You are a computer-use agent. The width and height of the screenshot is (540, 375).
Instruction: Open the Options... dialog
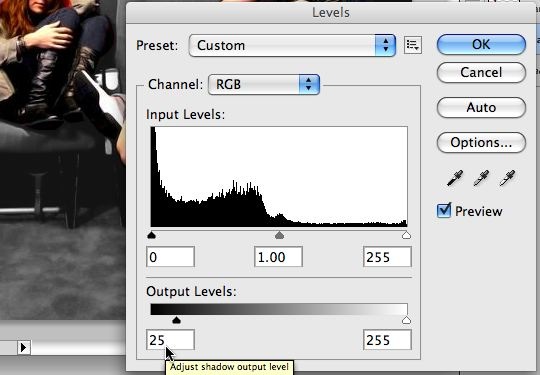tap(481, 142)
